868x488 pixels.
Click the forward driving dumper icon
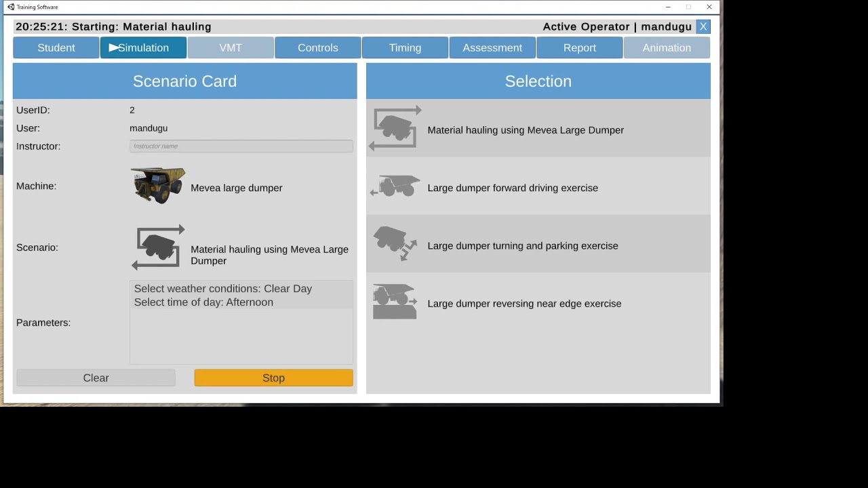pos(395,186)
